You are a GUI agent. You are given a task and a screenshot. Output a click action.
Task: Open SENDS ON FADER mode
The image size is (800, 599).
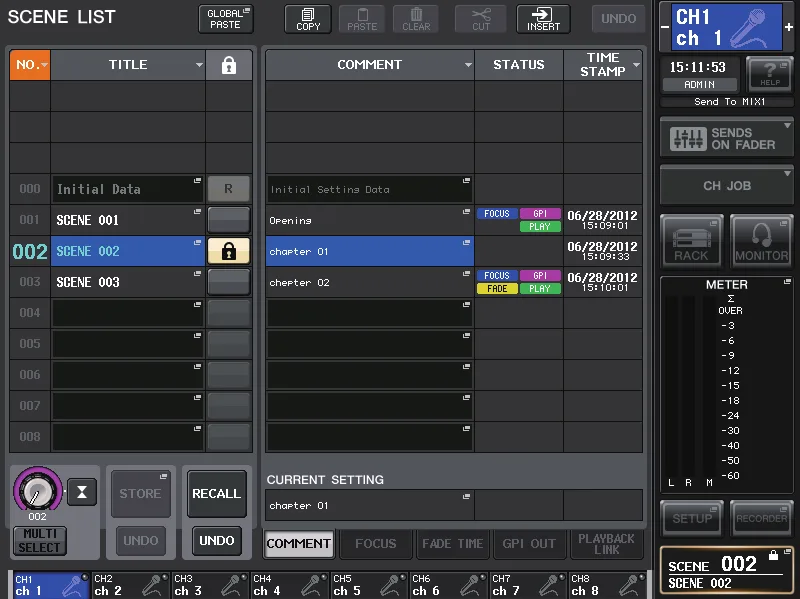click(x=727, y=138)
